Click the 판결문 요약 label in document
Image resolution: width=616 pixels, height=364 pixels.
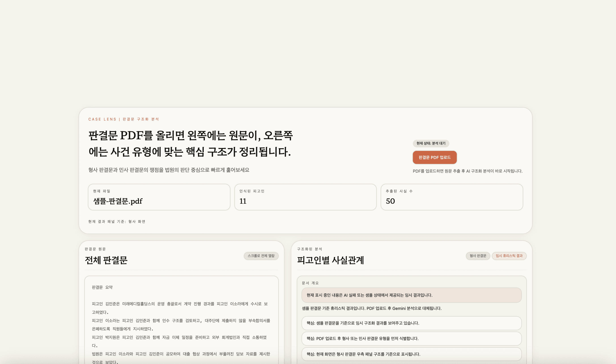coord(102,287)
